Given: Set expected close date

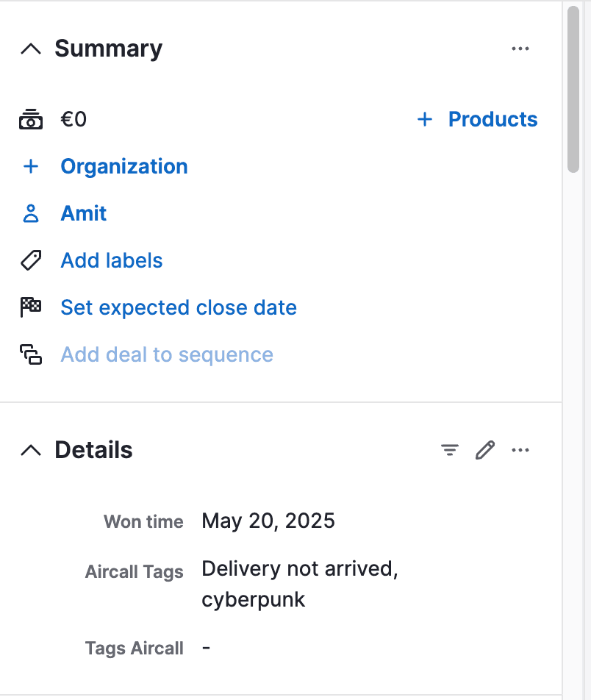Looking at the screenshot, I should pos(179,307).
